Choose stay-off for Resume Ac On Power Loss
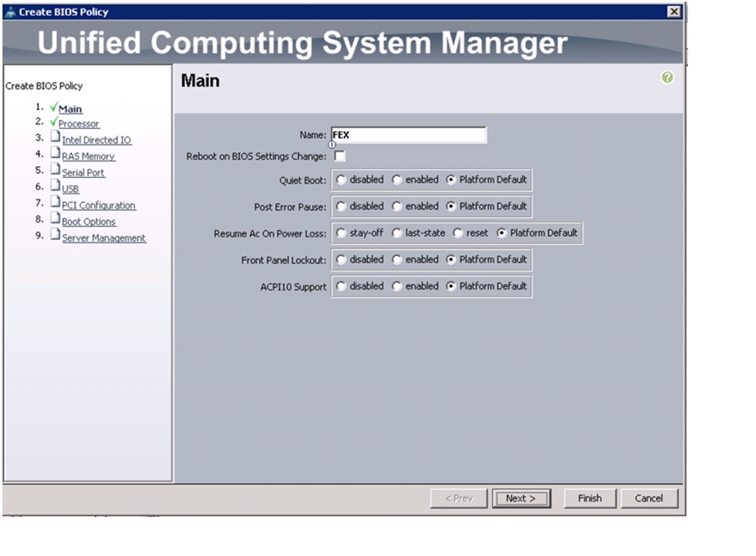756x556 pixels. click(x=341, y=233)
